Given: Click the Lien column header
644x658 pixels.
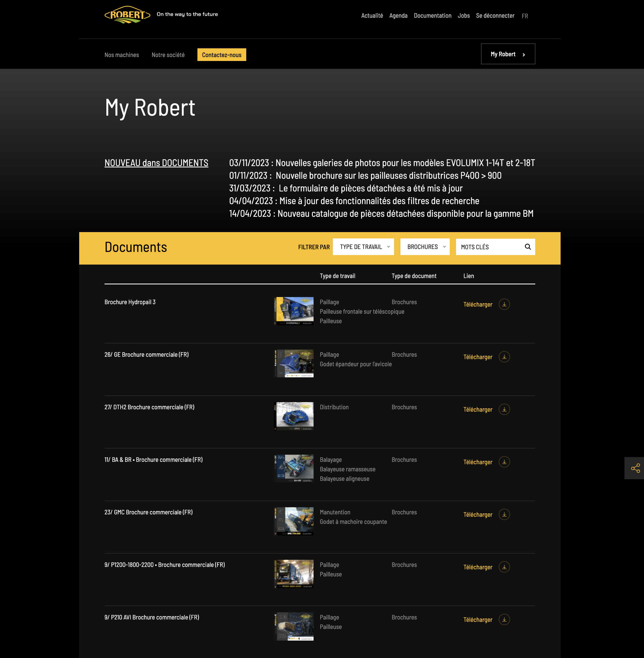Looking at the screenshot, I should (468, 276).
